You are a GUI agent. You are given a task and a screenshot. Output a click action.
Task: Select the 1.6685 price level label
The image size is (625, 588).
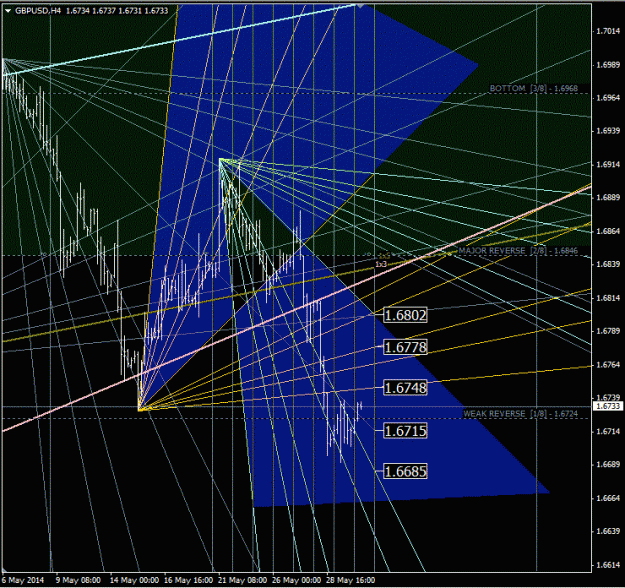pyautogui.click(x=405, y=471)
